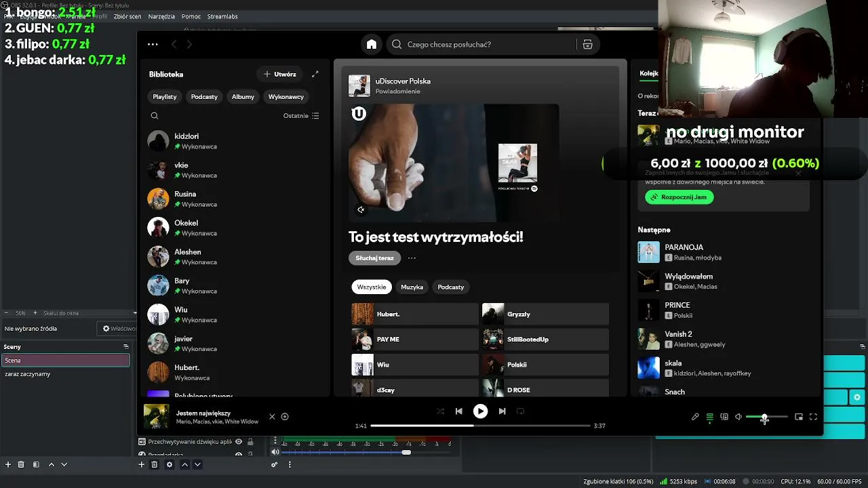868x488 pixels.
Task: Open Ostatnie sort options
Action: coord(301,116)
